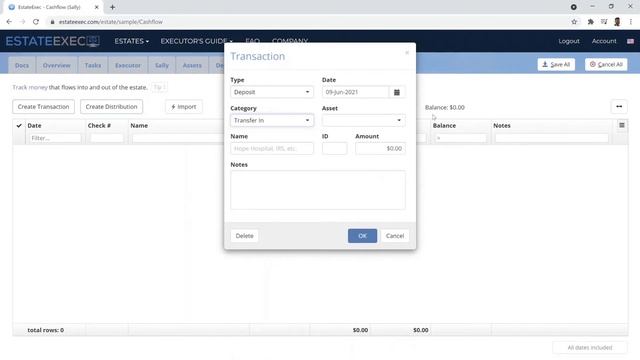This screenshot has height=360, width=640.
Task: Click the expand width arrows button
Action: [619, 107]
